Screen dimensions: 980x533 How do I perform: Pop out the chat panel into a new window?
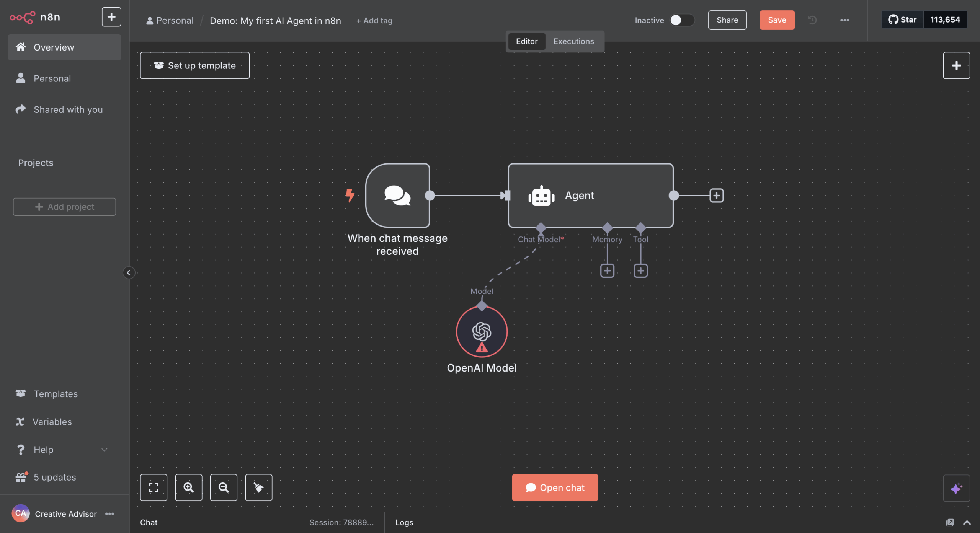[950, 523]
